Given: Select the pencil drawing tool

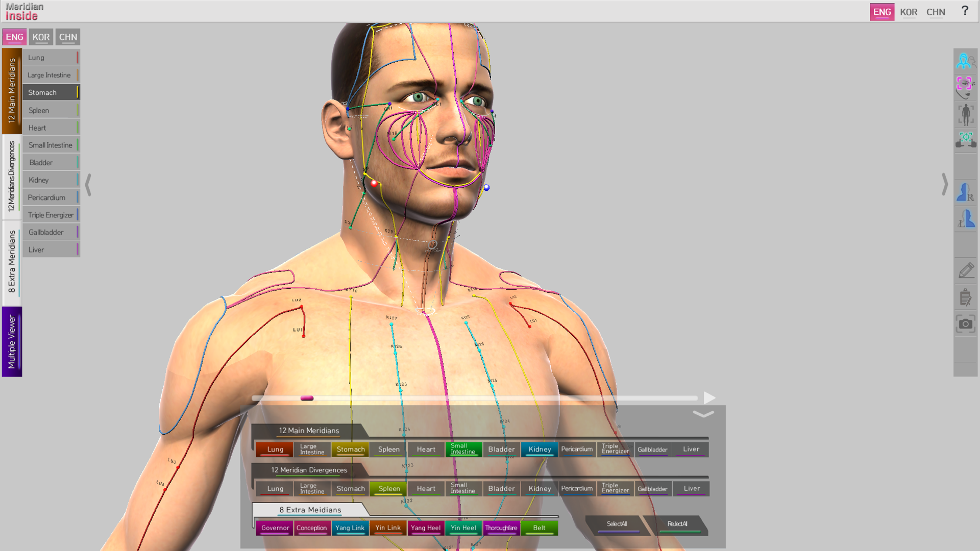Looking at the screenshot, I should point(965,270).
